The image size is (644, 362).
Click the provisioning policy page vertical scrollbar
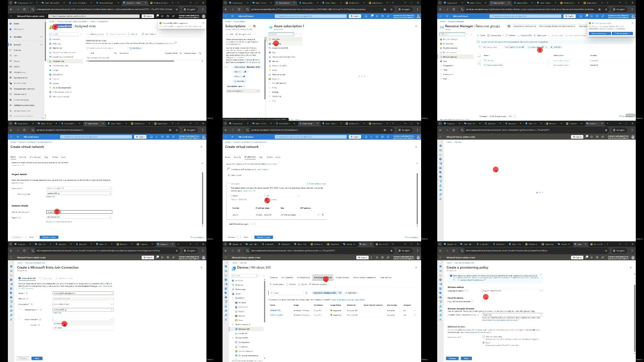(634, 319)
